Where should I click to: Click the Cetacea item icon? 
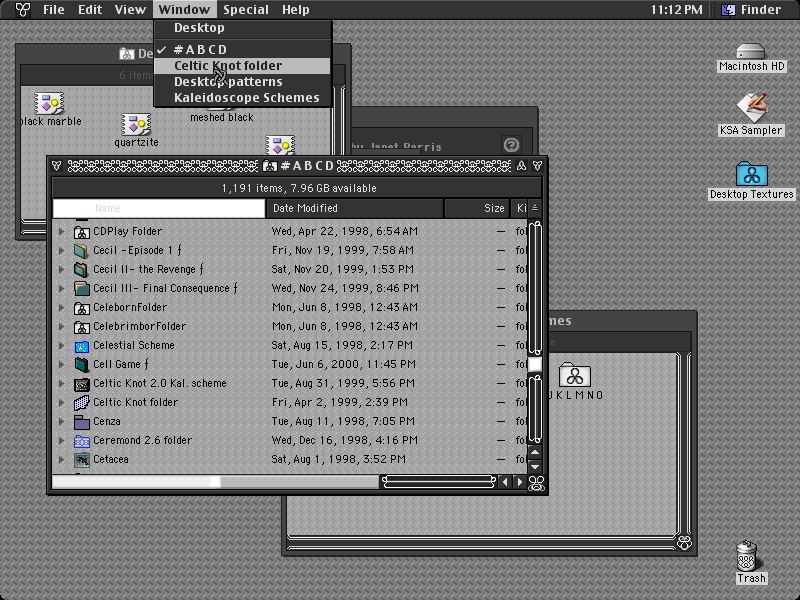tap(82, 460)
